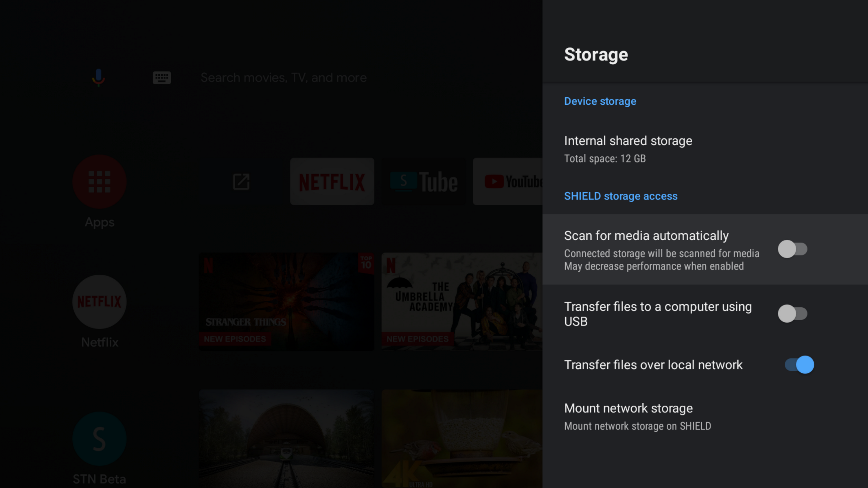
Task: Click the Search movies, TV, and more field
Action: coord(283,78)
